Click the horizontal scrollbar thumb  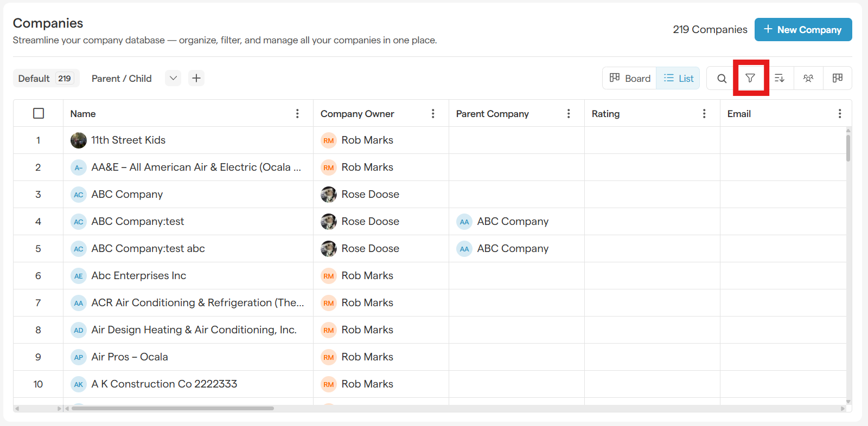173,409
